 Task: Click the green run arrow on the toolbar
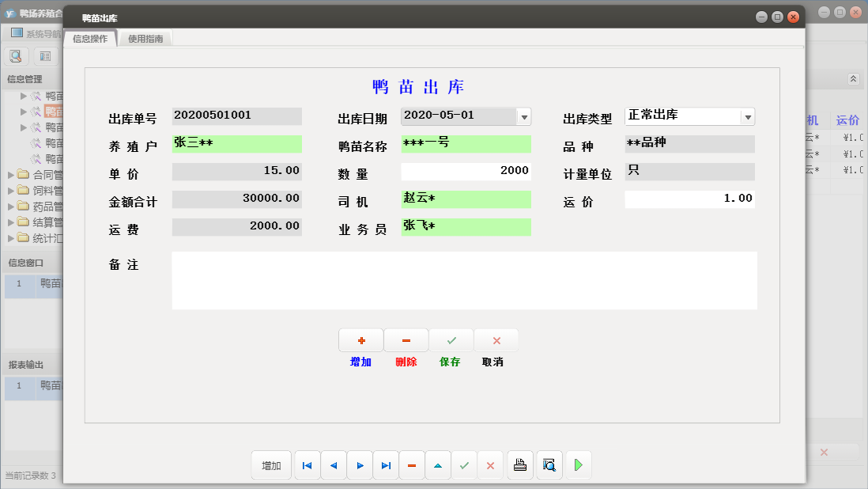pos(578,465)
